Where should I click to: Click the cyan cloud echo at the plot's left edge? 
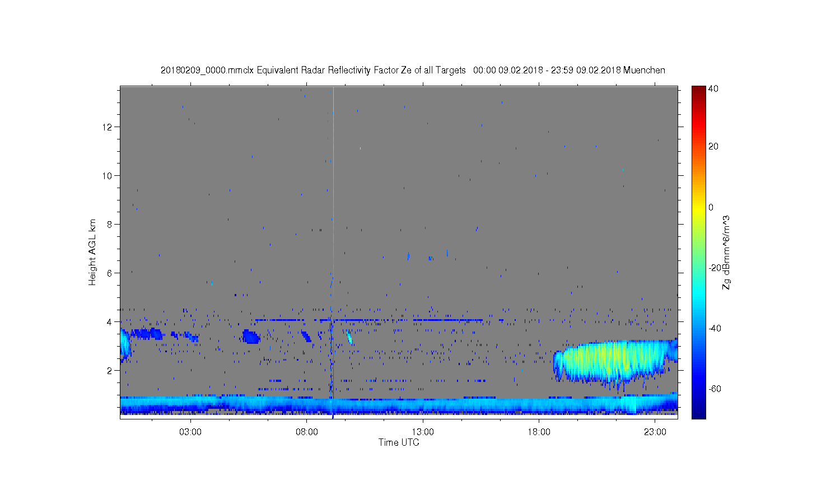(x=124, y=344)
